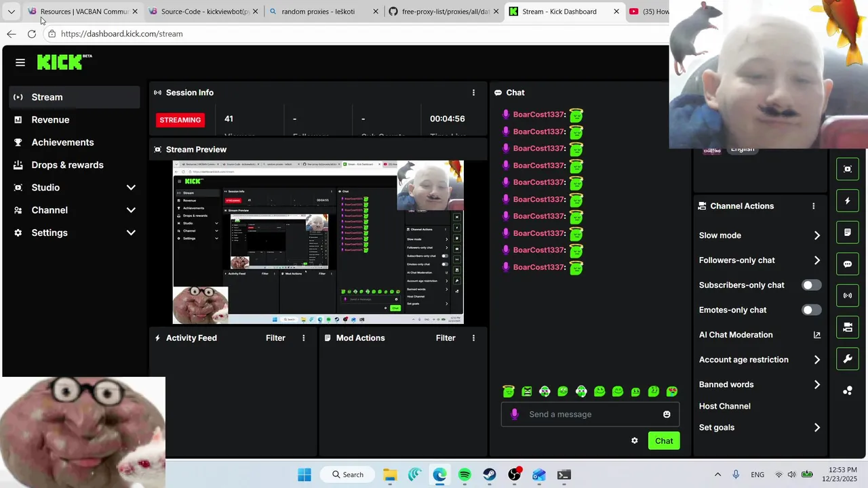Open chat settings gear icon
868x488 pixels.
[634, 441]
